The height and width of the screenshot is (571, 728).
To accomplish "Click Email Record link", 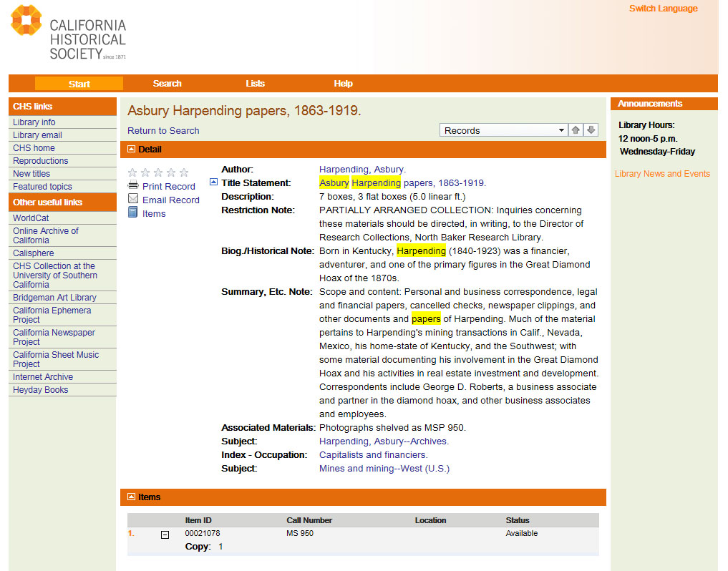I will pos(171,200).
